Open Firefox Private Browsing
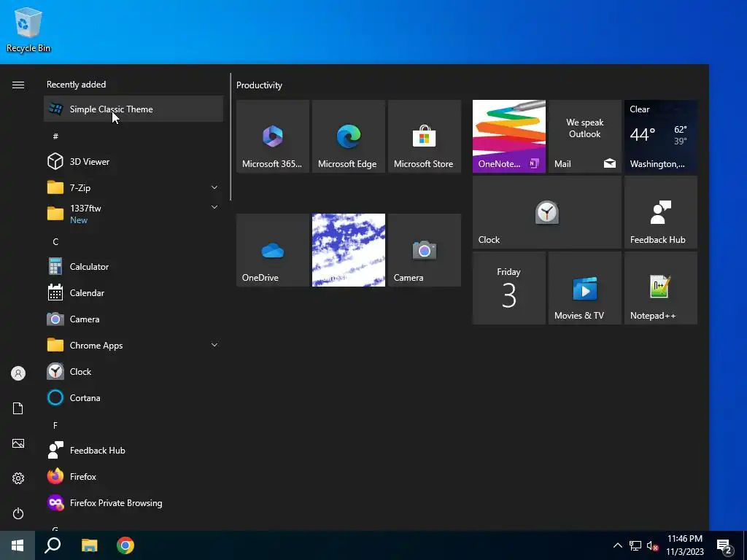The width and height of the screenshot is (747, 560). [133, 503]
